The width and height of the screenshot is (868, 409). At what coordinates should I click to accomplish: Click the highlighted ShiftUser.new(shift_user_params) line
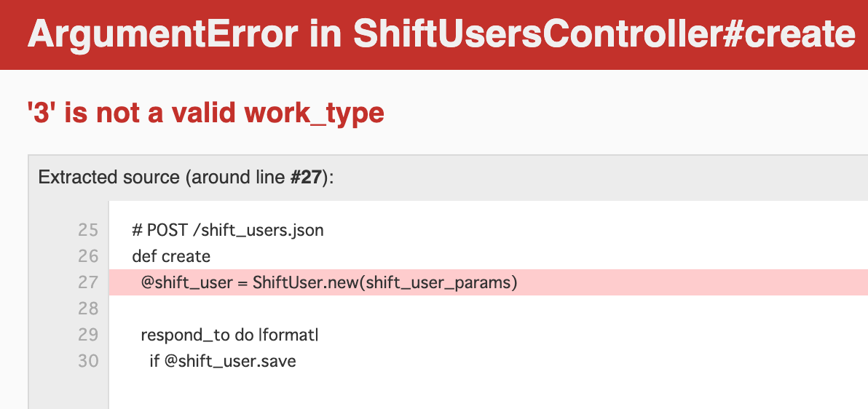(x=488, y=282)
